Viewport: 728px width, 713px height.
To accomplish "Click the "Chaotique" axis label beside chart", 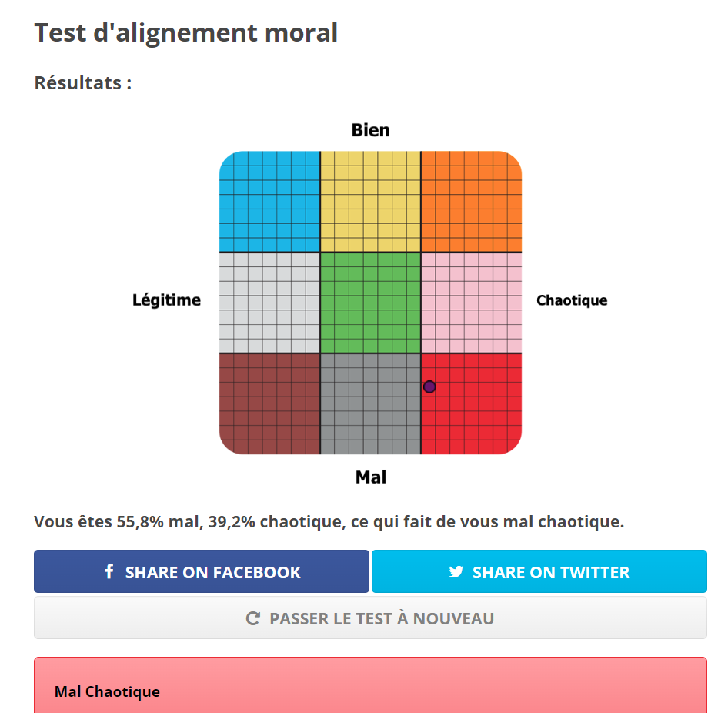I will (572, 300).
